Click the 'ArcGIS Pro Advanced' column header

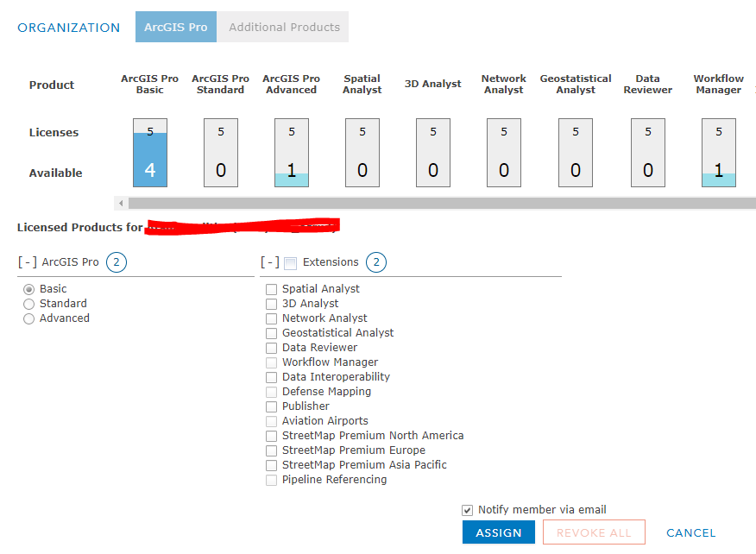291,84
